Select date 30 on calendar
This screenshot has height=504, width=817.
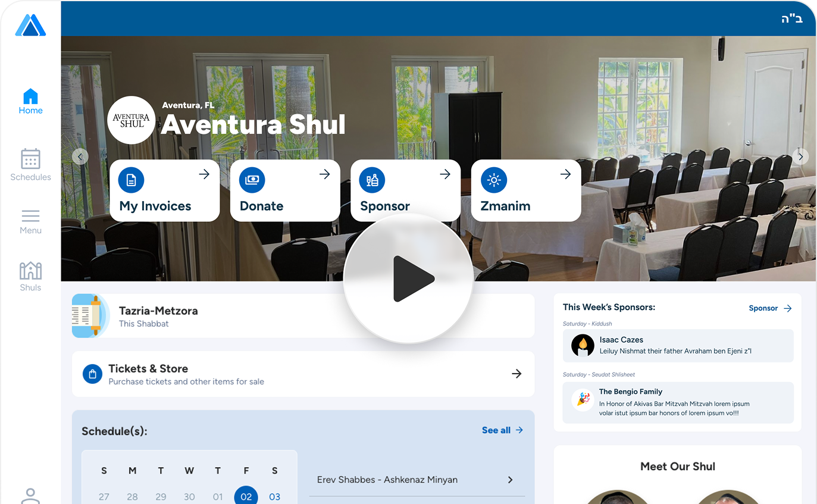click(189, 497)
